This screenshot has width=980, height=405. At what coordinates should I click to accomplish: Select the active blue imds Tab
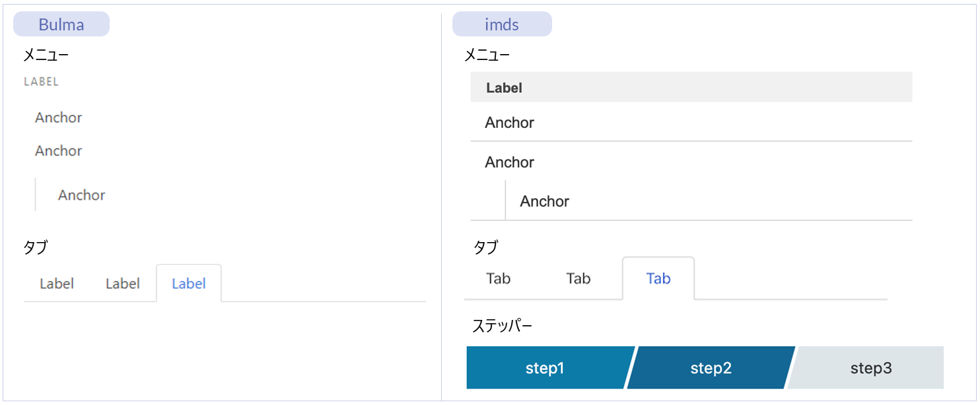pos(658,278)
